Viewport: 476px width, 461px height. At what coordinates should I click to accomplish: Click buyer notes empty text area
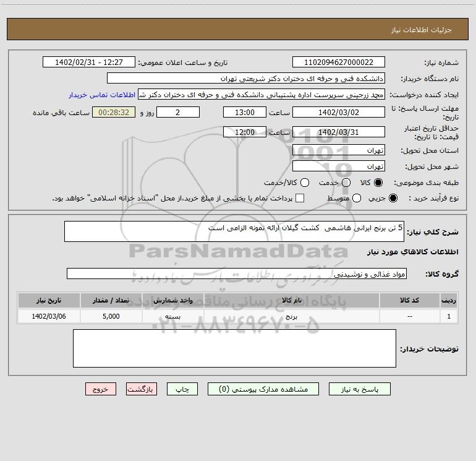click(x=234, y=348)
